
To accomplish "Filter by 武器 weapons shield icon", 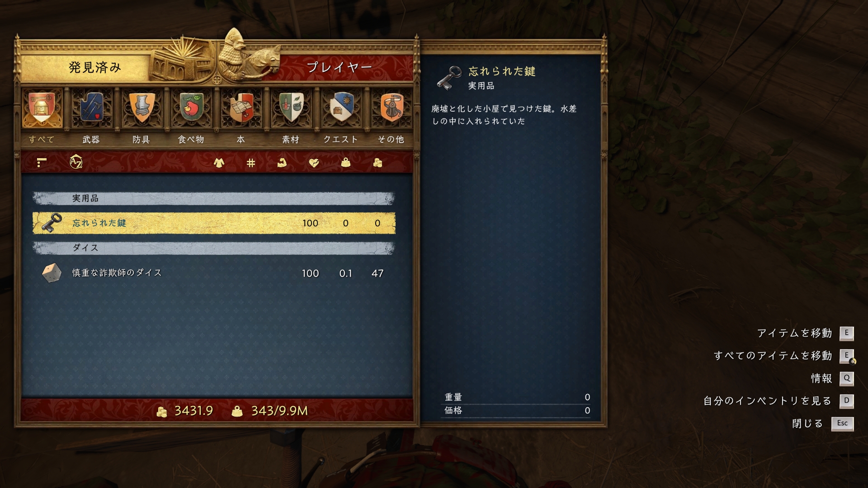I will (92, 108).
